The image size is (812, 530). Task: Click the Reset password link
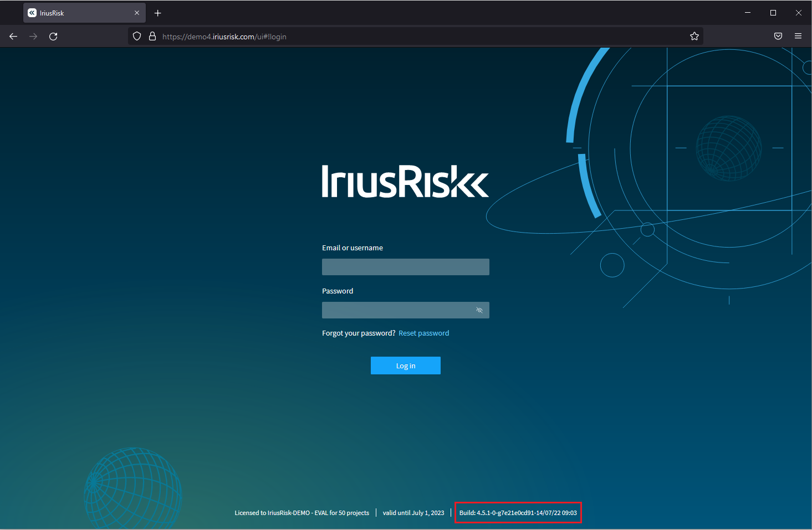pos(423,333)
